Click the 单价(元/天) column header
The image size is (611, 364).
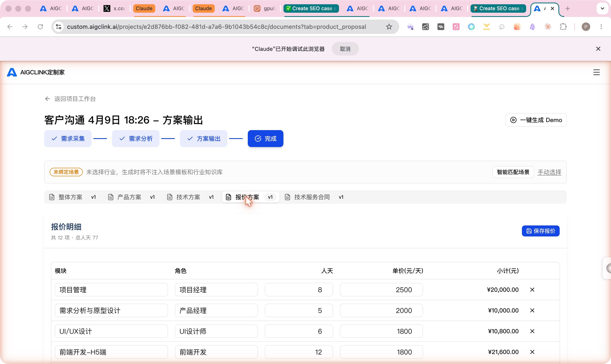408,271
